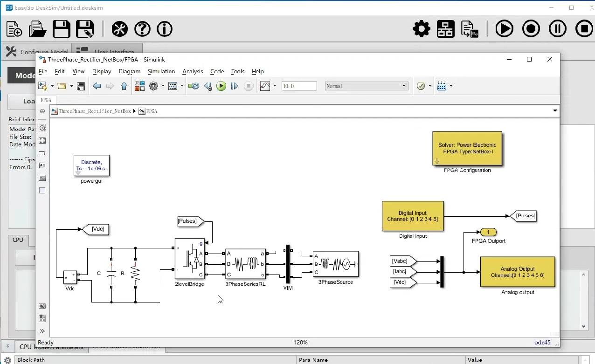Viewport: 595px width, 364px height.
Task: Open the Model Explorer icon
Action: point(173,86)
